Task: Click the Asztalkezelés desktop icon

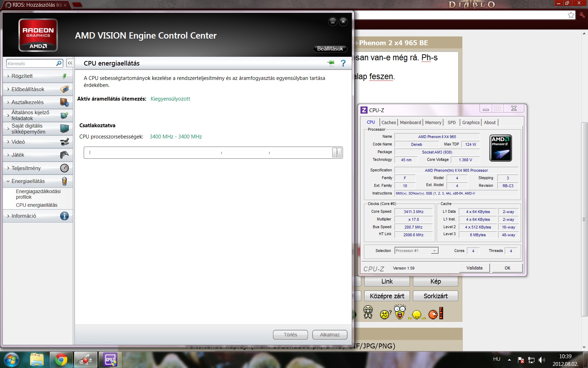Action: tap(64, 102)
